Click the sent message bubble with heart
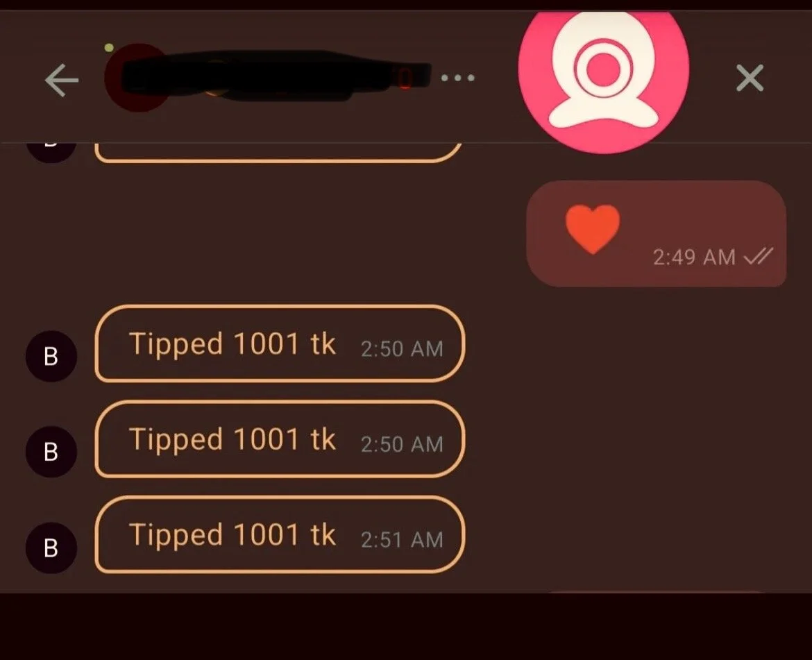Image resolution: width=812 pixels, height=660 pixels. point(657,233)
